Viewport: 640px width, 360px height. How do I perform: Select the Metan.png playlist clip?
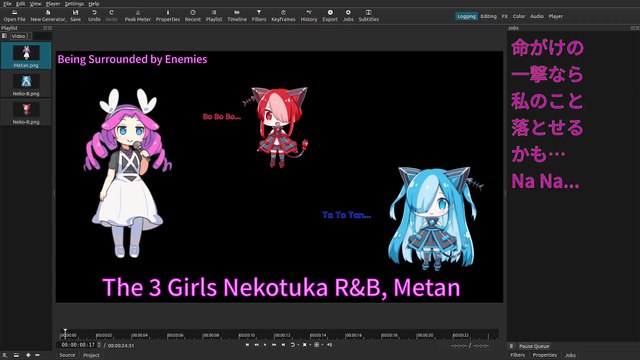tap(26, 56)
